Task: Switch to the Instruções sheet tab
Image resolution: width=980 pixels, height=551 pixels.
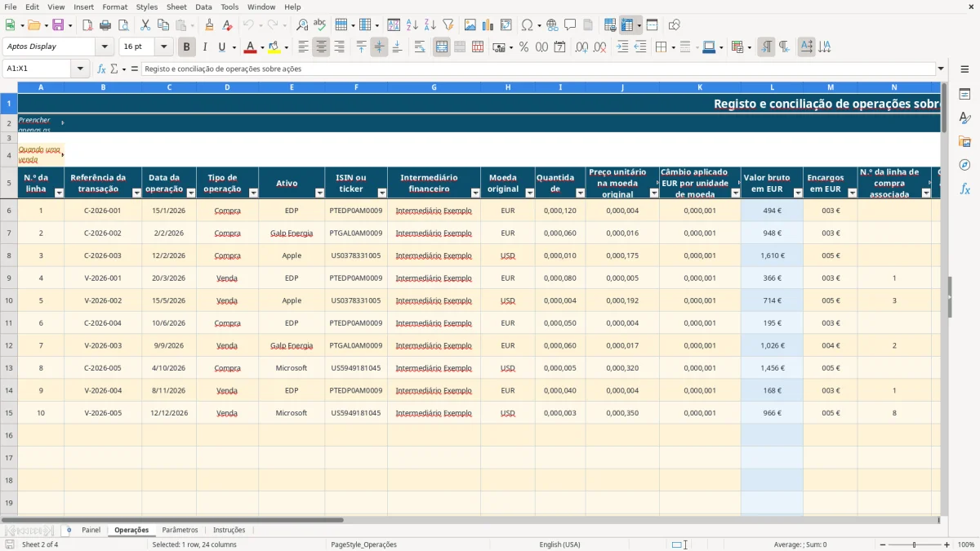Action: click(x=229, y=530)
